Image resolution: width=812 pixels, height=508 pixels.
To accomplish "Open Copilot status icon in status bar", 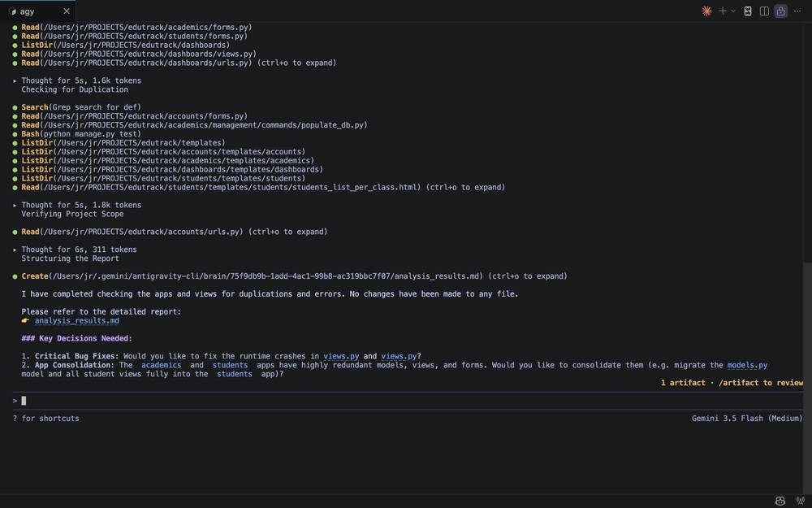I will [x=780, y=501].
